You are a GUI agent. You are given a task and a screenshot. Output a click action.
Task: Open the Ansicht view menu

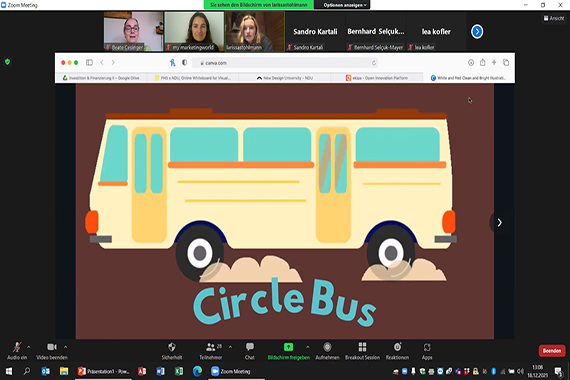tap(554, 18)
